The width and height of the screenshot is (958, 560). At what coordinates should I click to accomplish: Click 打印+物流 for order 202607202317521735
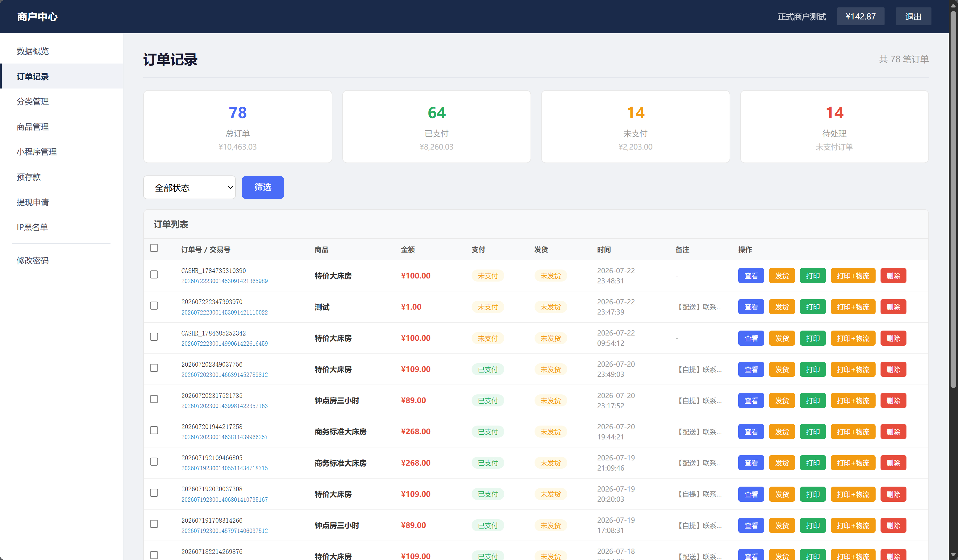click(853, 401)
